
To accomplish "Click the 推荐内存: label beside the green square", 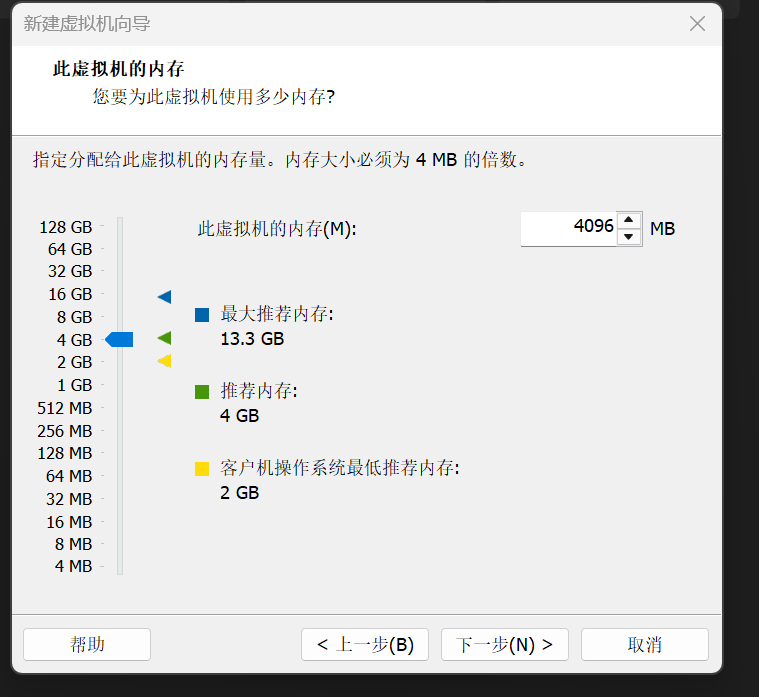I will 259,391.
